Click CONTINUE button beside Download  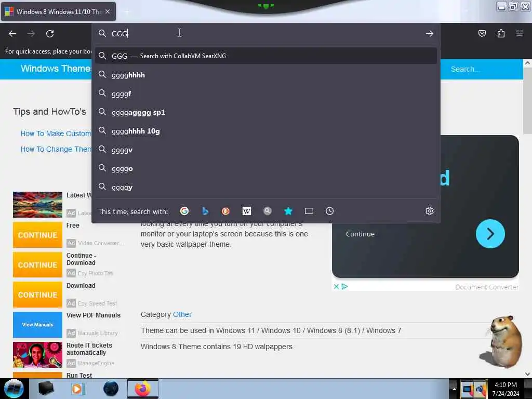click(x=37, y=295)
